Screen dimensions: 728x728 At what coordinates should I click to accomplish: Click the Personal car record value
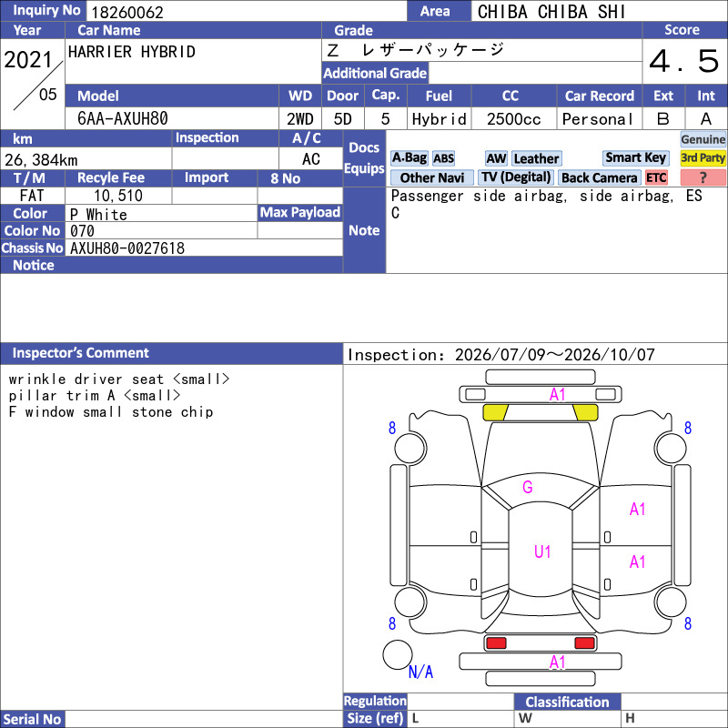coord(598,119)
